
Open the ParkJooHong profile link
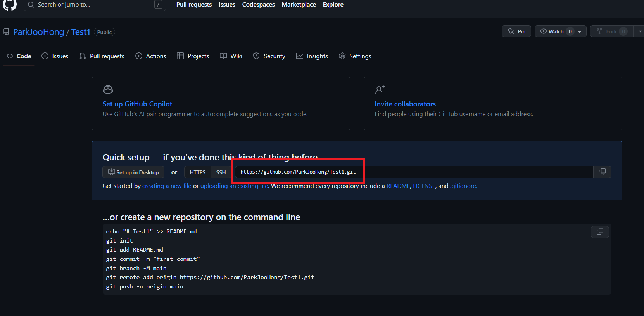38,32
